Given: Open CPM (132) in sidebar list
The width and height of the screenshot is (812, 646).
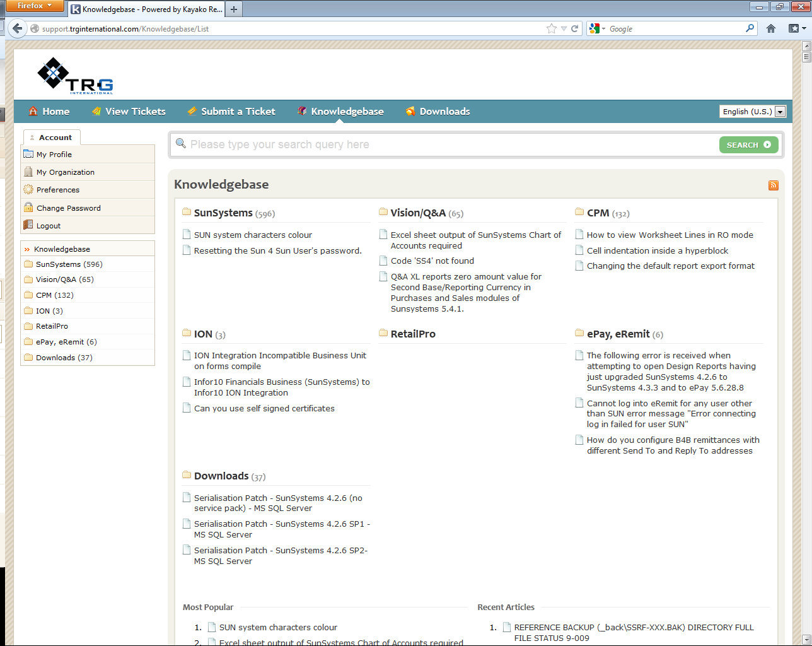Looking at the screenshot, I should pyautogui.click(x=55, y=295).
